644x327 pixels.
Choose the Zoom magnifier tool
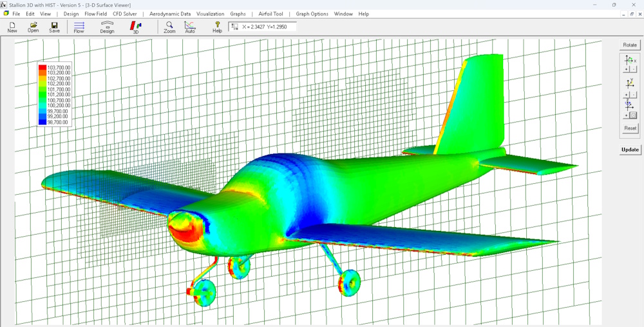tap(169, 28)
